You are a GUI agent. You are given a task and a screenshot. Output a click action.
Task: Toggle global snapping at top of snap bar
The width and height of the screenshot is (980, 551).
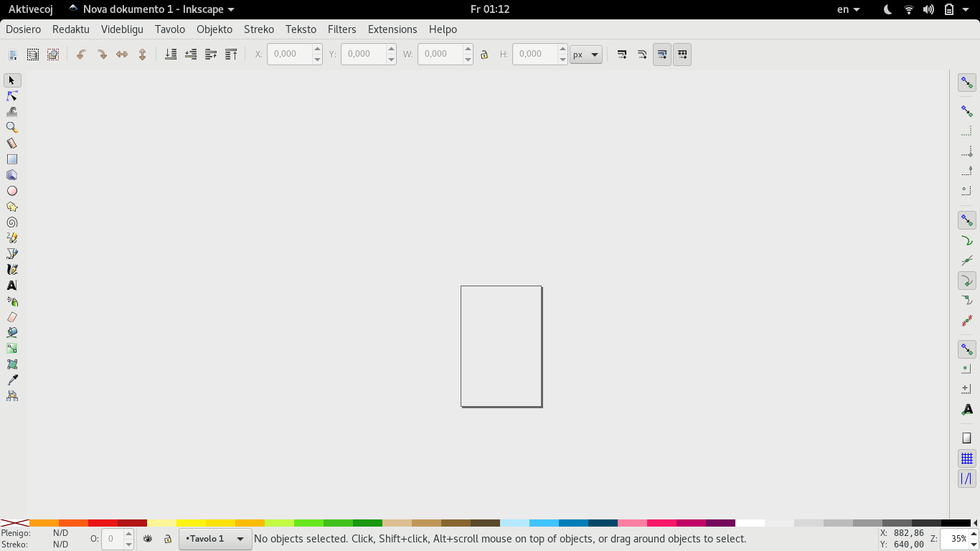(x=967, y=83)
